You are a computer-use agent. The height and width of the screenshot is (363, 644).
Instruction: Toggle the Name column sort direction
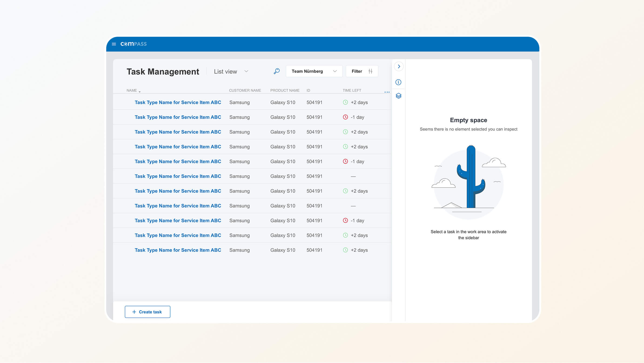coord(133,90)
